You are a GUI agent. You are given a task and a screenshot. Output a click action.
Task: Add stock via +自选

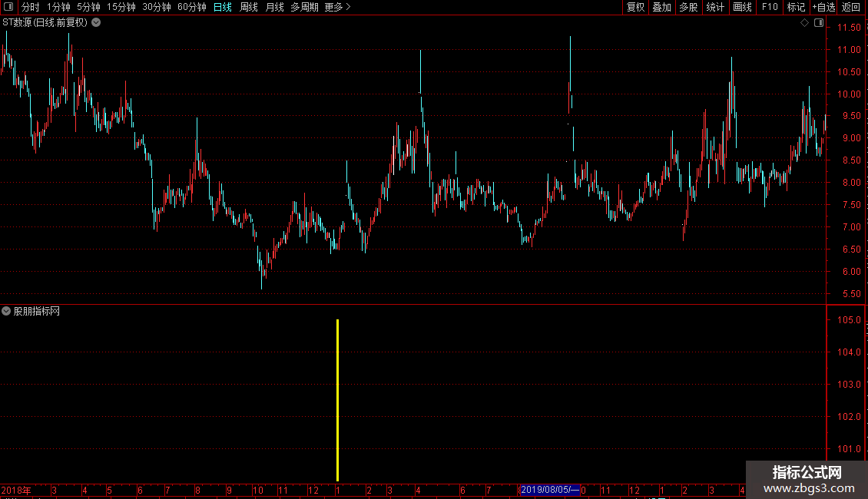tap(823, 7)
